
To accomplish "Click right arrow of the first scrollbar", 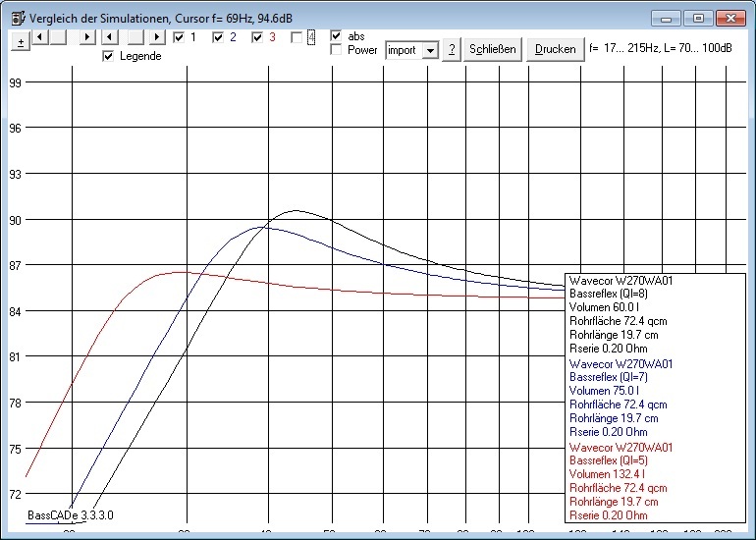I will tap(86, 37).
